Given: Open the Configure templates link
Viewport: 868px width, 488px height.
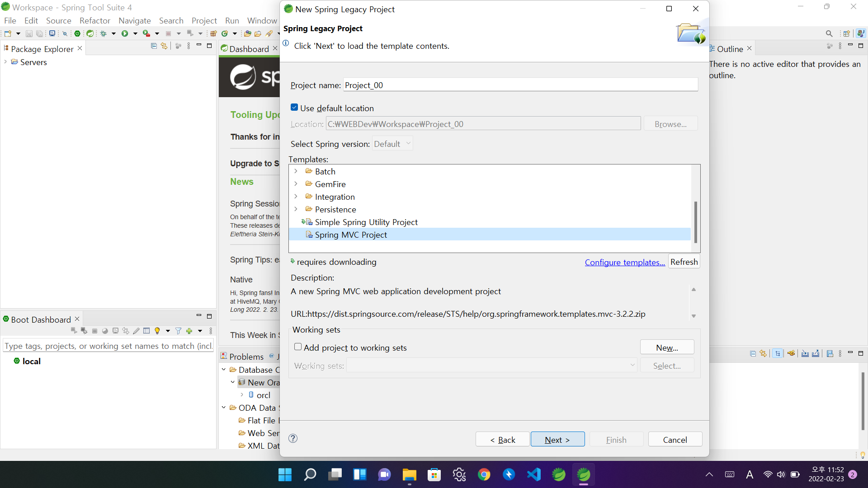Looking at the screenshot, I should point(624,263).
